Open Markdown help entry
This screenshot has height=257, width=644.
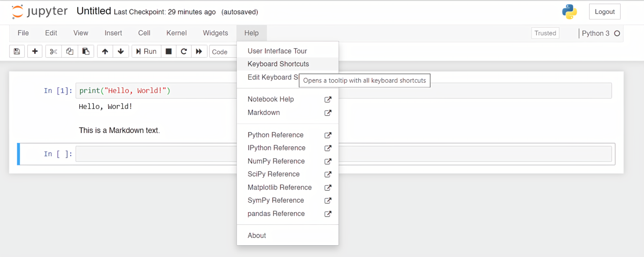pyautogui.click(x=288, y=113)
